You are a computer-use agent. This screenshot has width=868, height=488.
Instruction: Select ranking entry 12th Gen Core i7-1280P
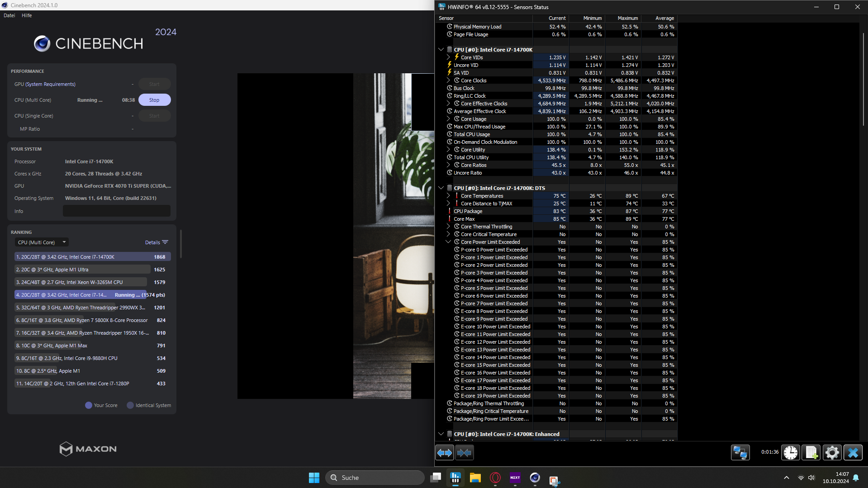point(92,384)
